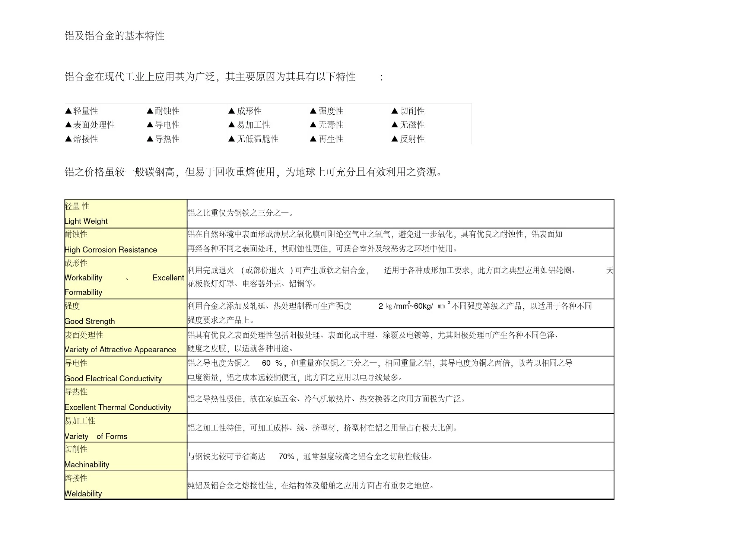Viewport: 756px width, 534px height.
Task: Click the ▲熔接性 item in the feature list
Action: [x=82, y=139]
